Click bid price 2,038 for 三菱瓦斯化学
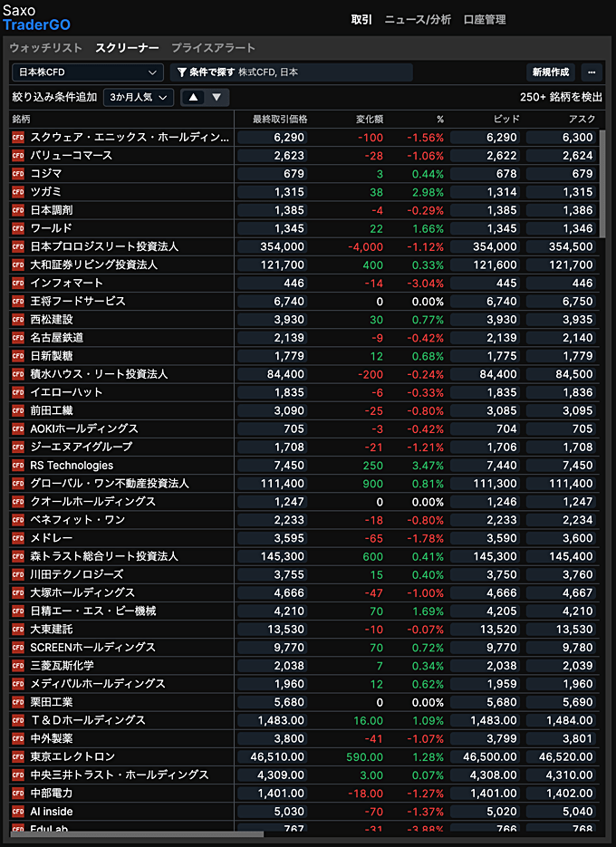This screenshot has height=847, width=616. click(485, 666)
